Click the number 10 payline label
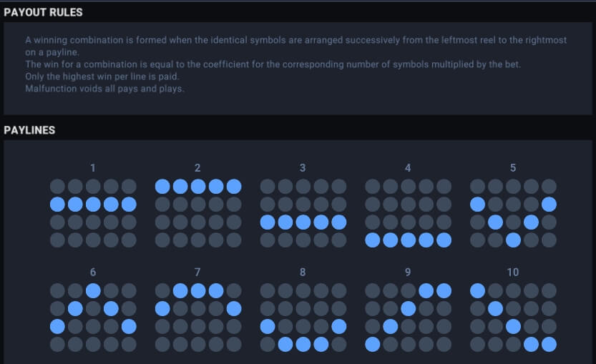 (513, 272)
